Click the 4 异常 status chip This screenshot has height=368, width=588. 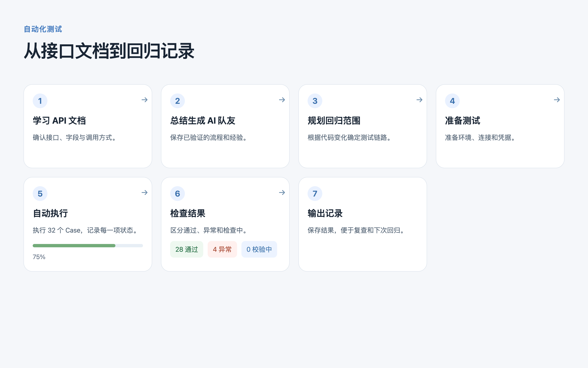pos(222,249)
